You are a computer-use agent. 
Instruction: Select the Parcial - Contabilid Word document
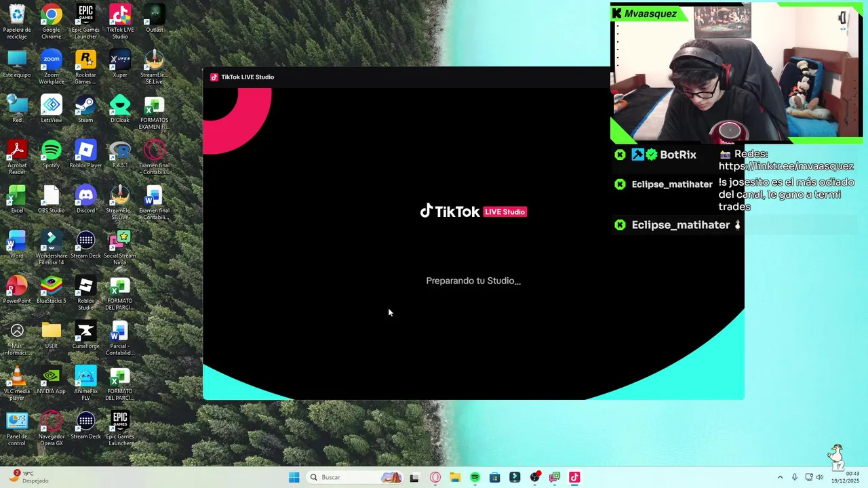(120, 338)
